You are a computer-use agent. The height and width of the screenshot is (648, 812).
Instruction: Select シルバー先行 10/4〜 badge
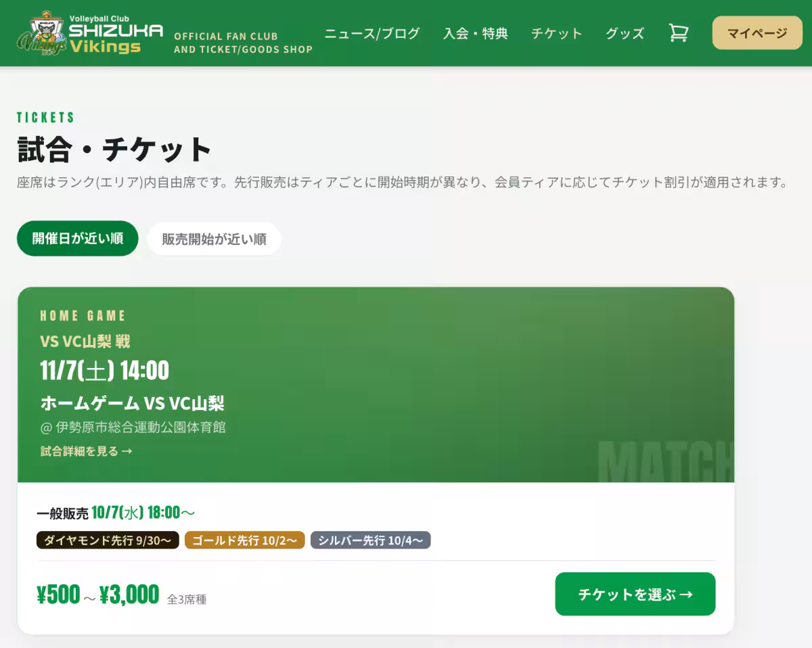pos(371,540)
